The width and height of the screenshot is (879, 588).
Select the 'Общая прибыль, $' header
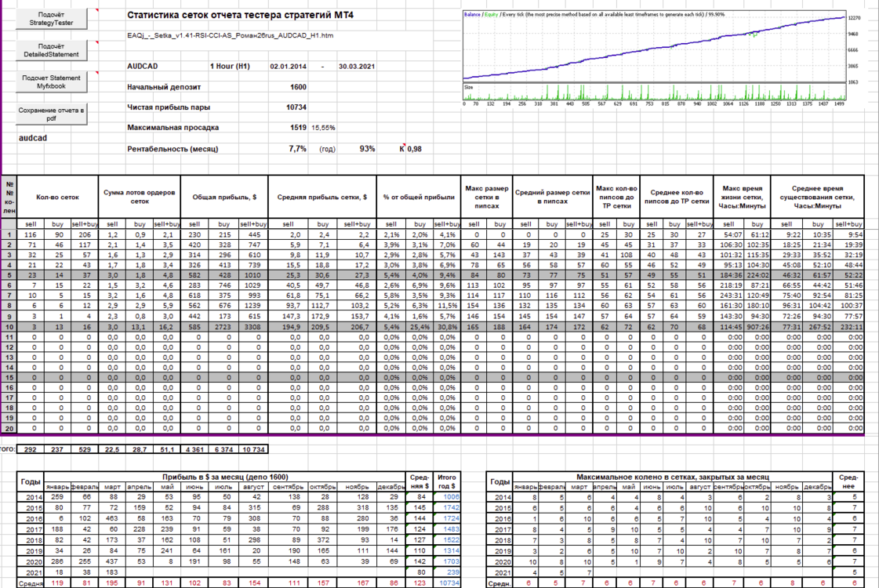224,197
